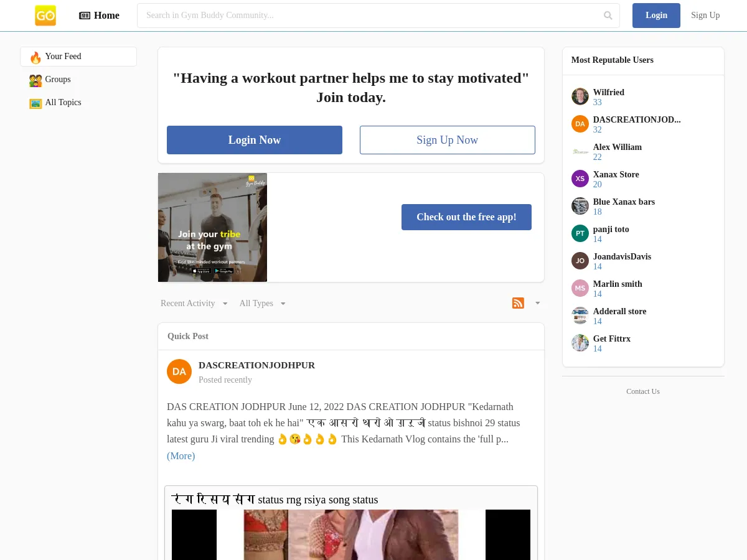Screen dimensions: 747x560
Task: Click the gym tribe app banner image
Action: [212, 228]
